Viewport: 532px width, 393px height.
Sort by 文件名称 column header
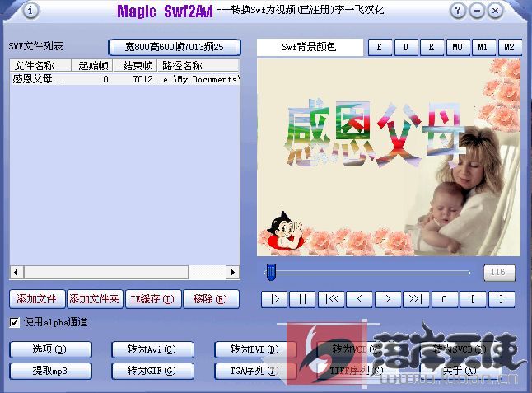tap(40, 65)
